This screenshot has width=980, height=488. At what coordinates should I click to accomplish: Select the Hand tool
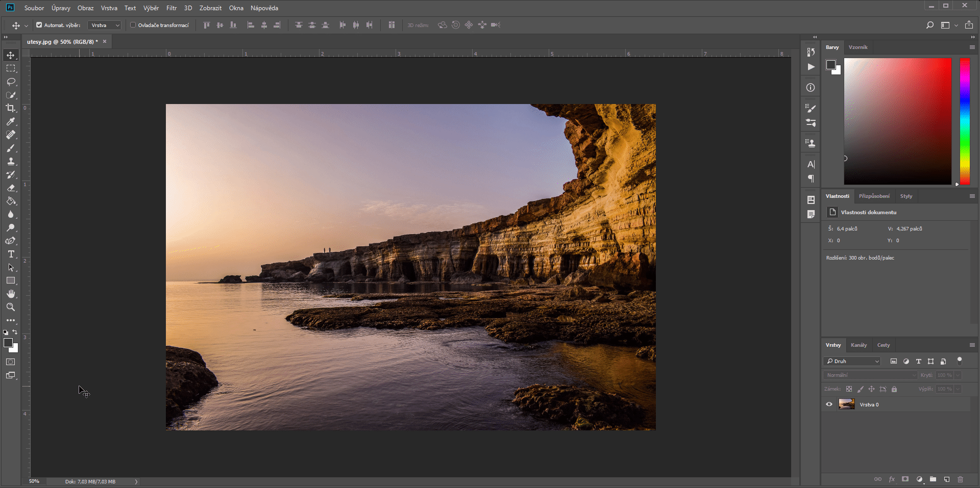pyautogui.click(x=11, y=294)
